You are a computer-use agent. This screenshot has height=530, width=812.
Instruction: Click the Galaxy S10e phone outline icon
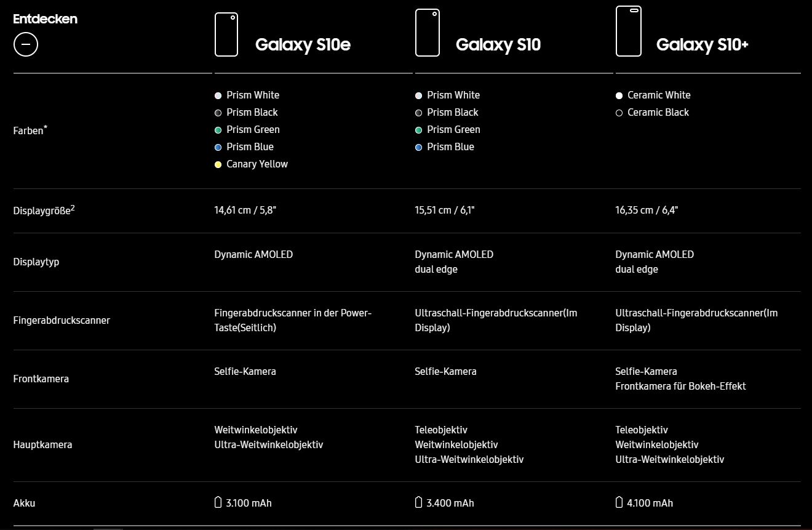226,34
